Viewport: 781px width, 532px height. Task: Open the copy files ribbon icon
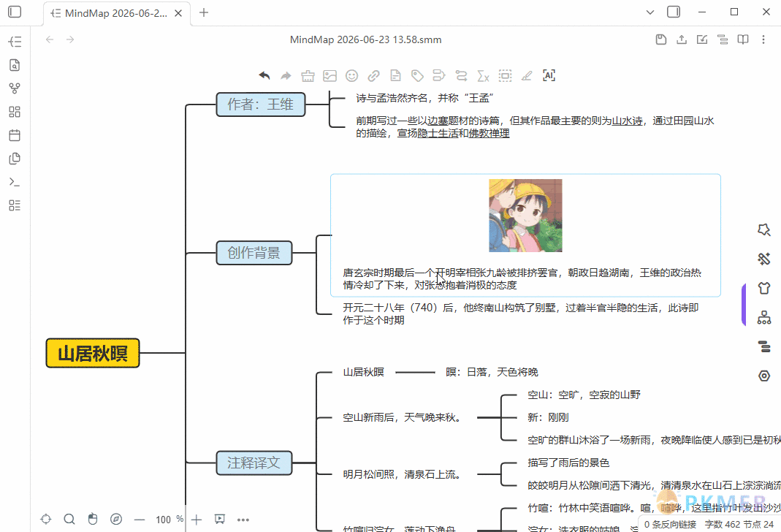[x=15, y=159]
